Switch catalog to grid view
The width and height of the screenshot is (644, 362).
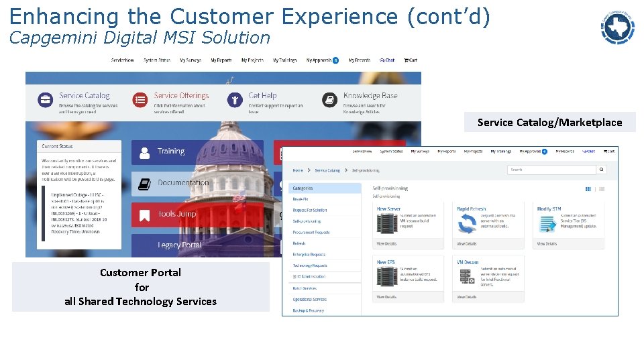pyautogui.click(x=588, y=189)
